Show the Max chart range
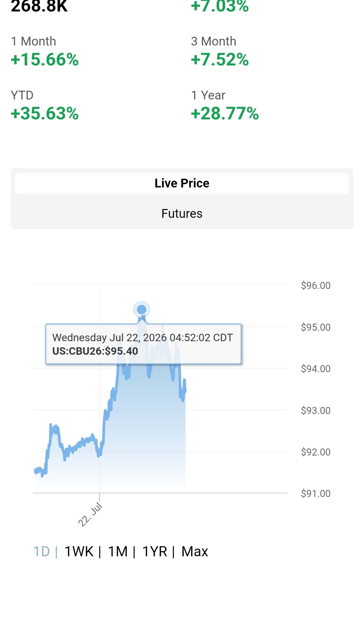The height and width of the screenshot is (618, 364). click(195, 552)
